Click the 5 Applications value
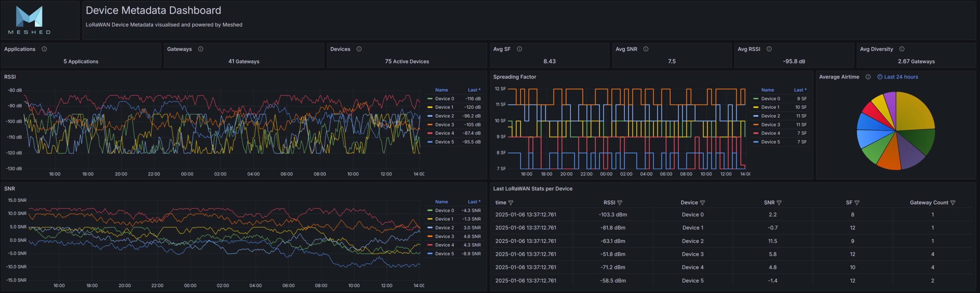 tap(81, 61)
